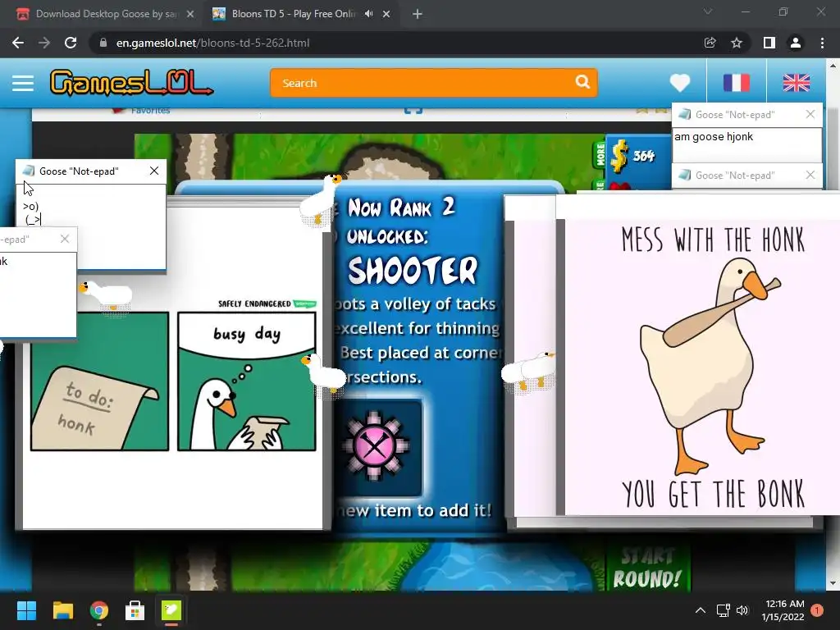The width and height of the screenshot is (840, 630).
Task: Click the goose near 'Now Rank 2'
Action: pos(321,199)
